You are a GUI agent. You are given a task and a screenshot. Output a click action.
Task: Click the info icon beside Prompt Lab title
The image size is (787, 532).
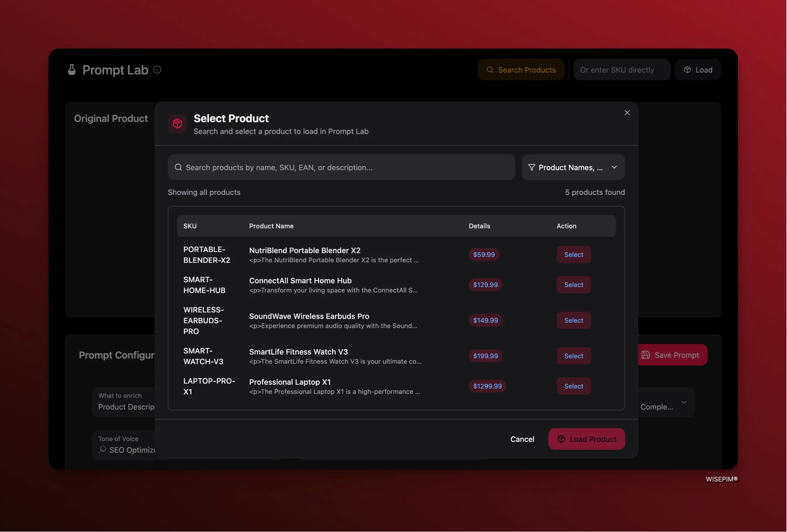tap(157, 70)
